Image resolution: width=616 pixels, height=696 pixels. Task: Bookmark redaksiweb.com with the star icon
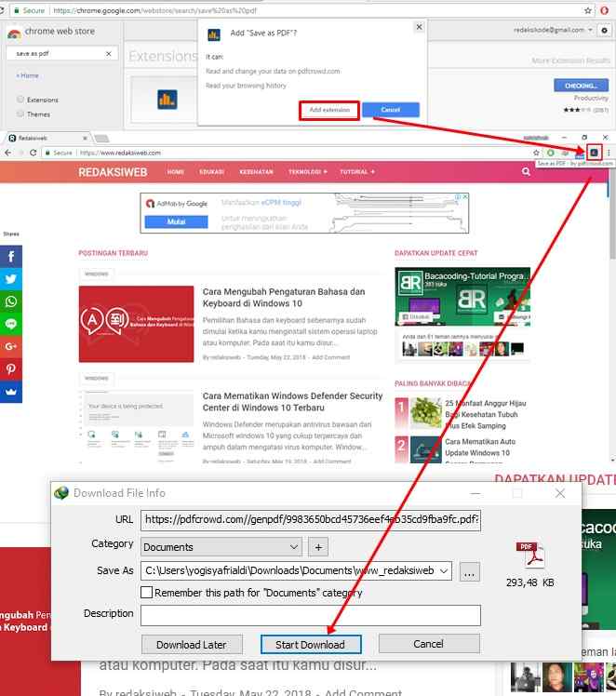pyautogui.click(x=536, y=153)
